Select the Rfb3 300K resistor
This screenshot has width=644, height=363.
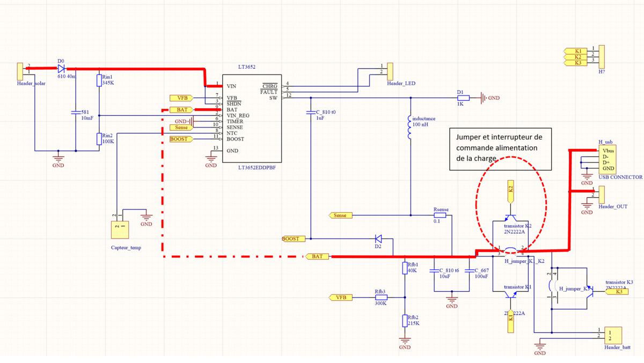point(381,297)
